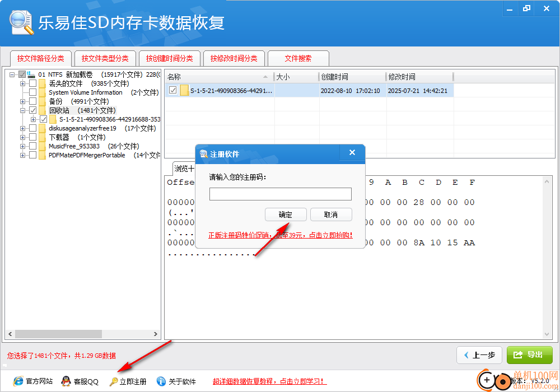The image size is (560, 392).
Task: Close the 注册软件 dialog
Action: click(352, 152)
